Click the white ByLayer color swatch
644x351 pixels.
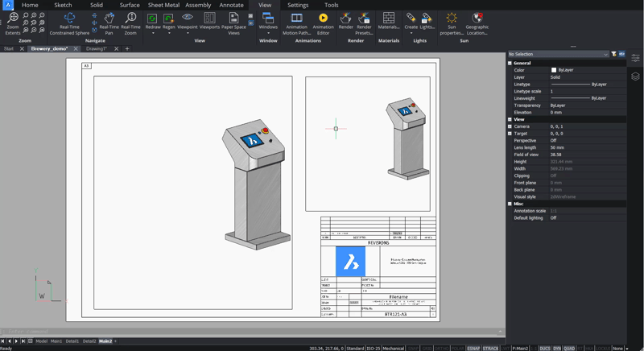click(554, 70)
